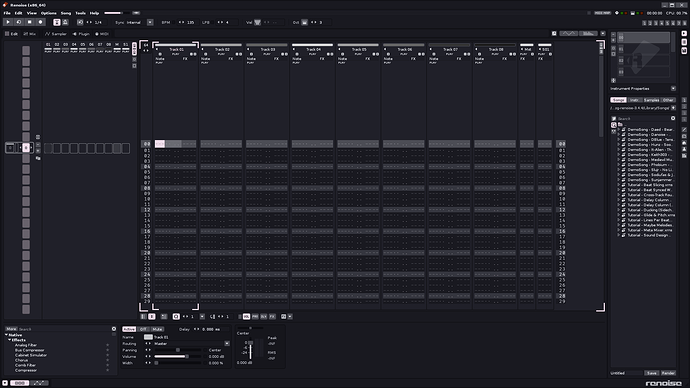The image size is (690, 388).
Task: Open the Routing Master dropdown
Action: (x=192, y=344)
